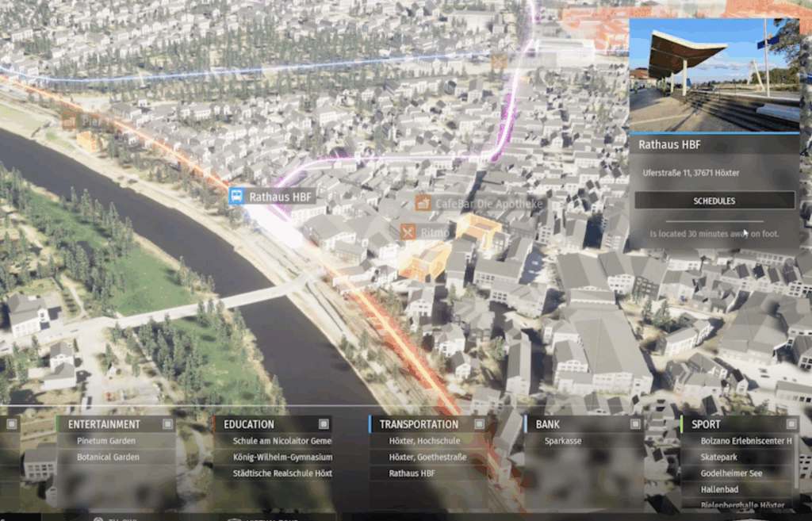Click the Rathaus HBF bus stop map icon
The height and width of the screenshot is (521, 812).
pos(236,196)
